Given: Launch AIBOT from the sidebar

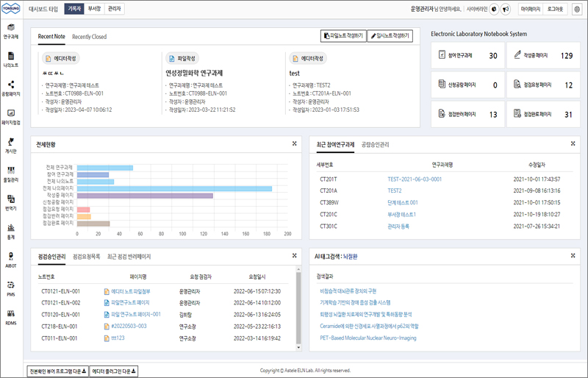Looking at the screenshot, I should 11,260.
